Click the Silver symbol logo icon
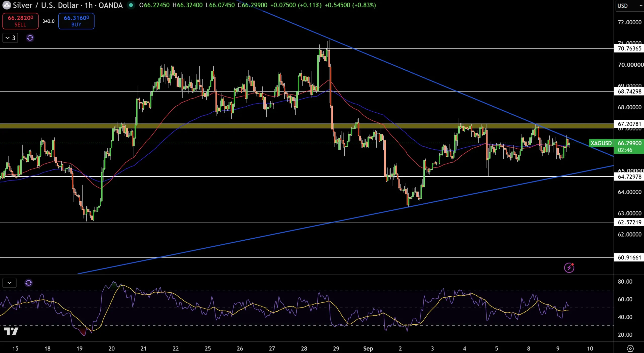Viewport: 644px width, 353px height. click(6, 5)
